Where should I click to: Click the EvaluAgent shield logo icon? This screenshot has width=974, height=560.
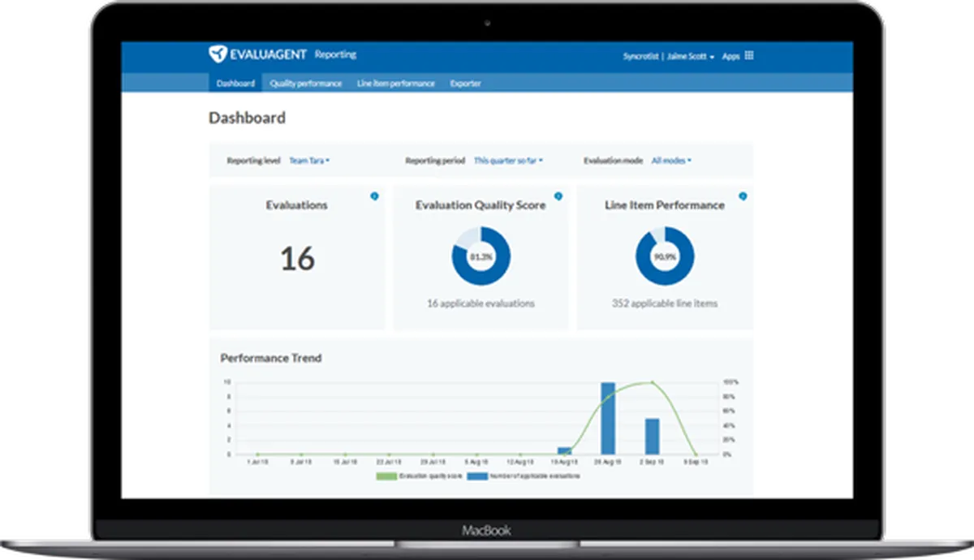(218, 54)
